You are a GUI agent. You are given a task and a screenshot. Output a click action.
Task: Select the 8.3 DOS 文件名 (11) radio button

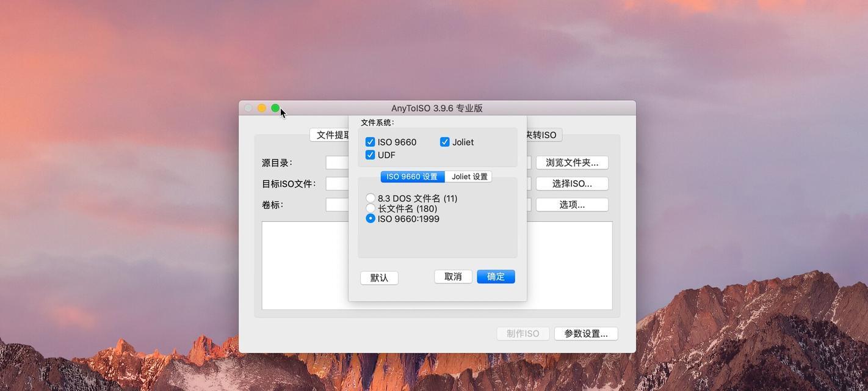(x=371, y=198)
